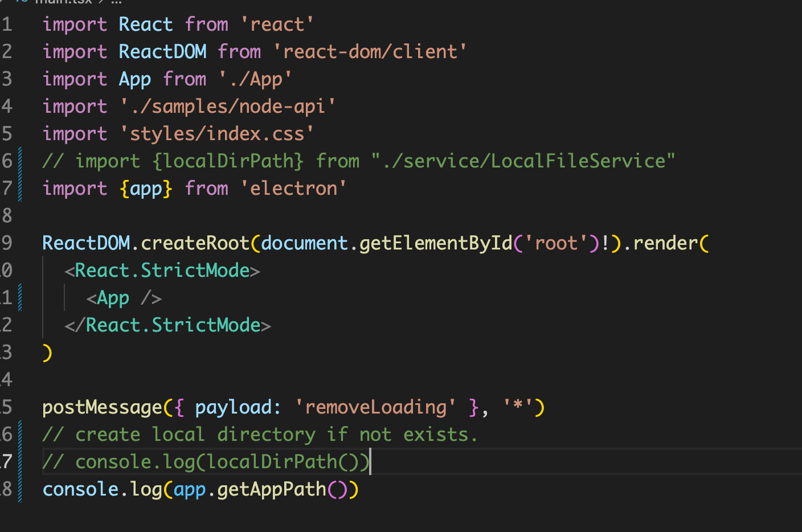The height and width of the screenshot is (532, 802).
Task: Click the 'removeLoading' string literal
Action: click(376, 407)
